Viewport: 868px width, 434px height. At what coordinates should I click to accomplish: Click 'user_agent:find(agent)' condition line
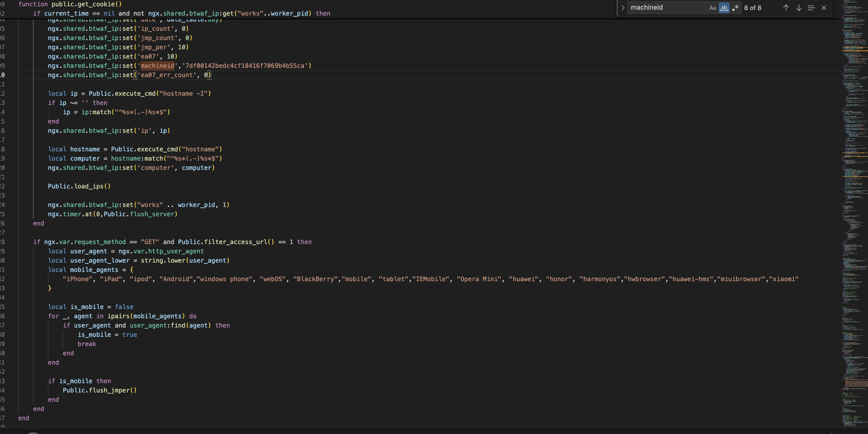(146, 325)
